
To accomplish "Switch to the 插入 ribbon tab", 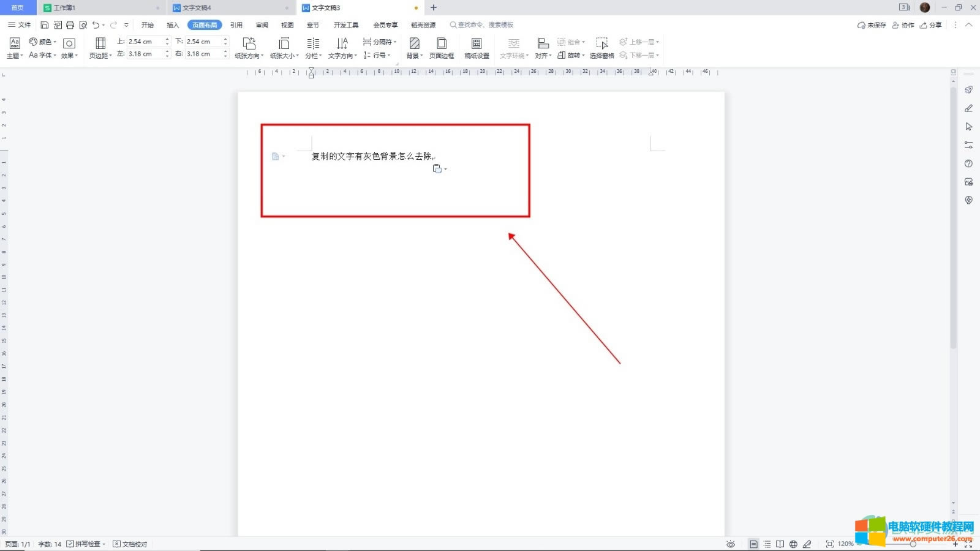I will 173,25.
